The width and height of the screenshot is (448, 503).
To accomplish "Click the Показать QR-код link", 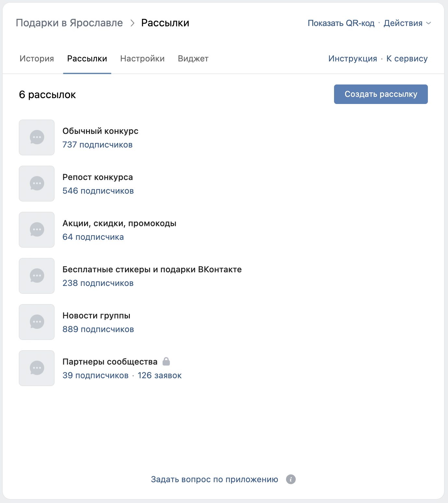I will (341, 23).
